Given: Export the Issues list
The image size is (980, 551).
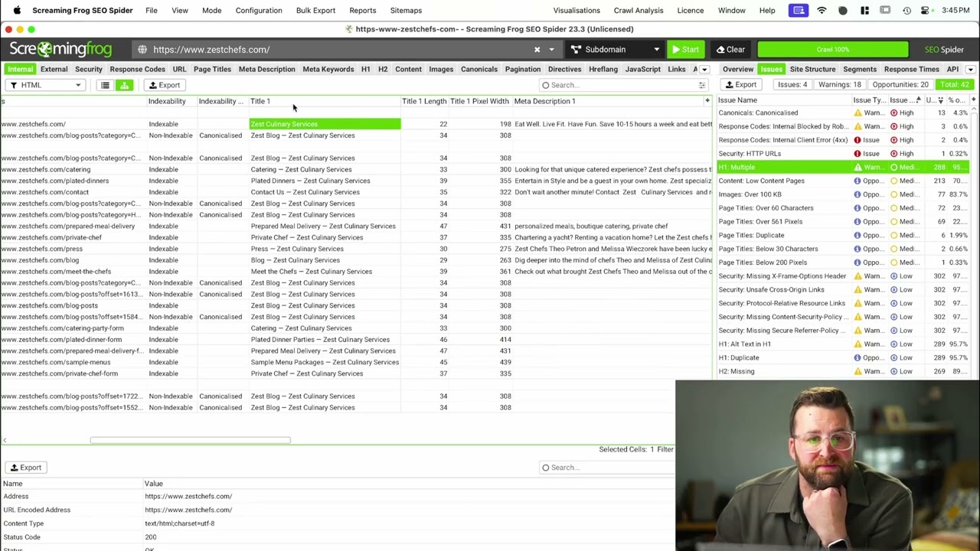Looking at the screenshot, I should (740, 85).
